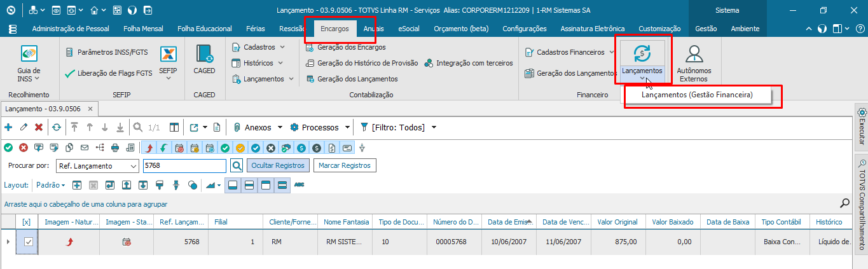Open the Férias ribbon tab
This screenshot has height=269, width=868.
pos(256,29)
